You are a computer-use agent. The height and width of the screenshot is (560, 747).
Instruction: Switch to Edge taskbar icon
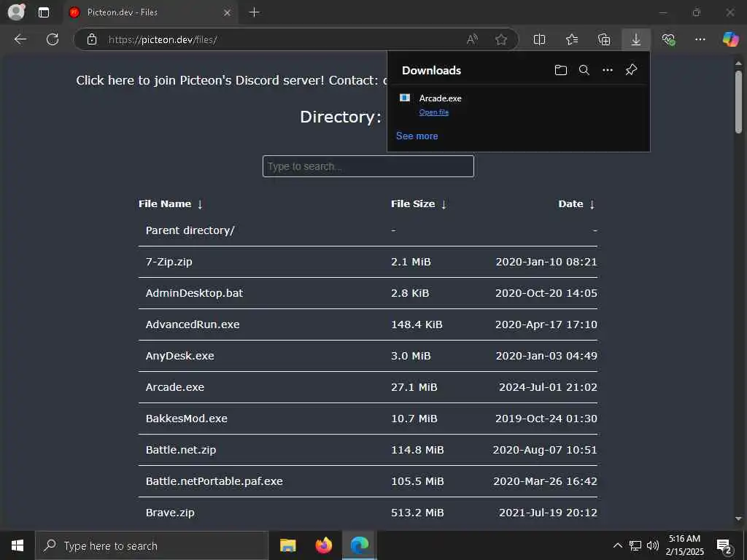(x=360, y=545)
